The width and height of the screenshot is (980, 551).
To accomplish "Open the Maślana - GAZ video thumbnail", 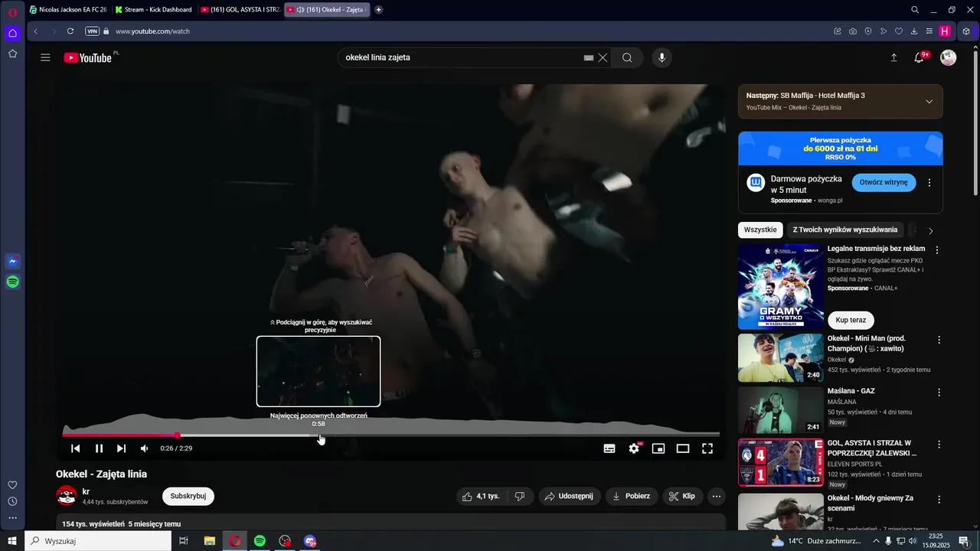I will (x=781, y=410).
